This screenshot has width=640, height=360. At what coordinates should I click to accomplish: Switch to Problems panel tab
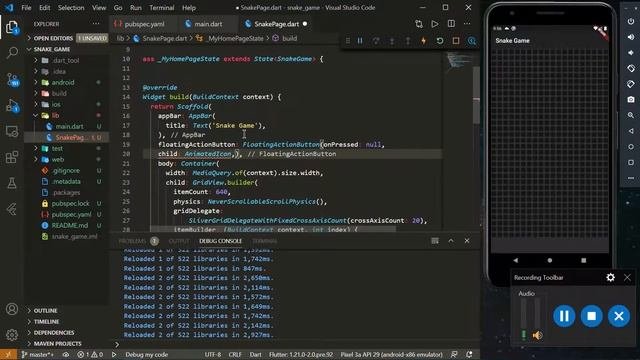click(x=132, y=241)
